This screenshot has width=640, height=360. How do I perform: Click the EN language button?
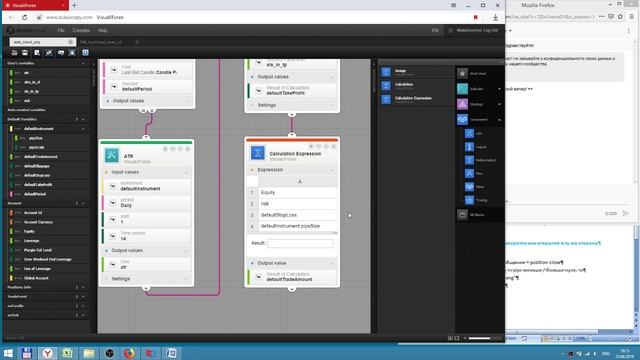pos(435,31)
